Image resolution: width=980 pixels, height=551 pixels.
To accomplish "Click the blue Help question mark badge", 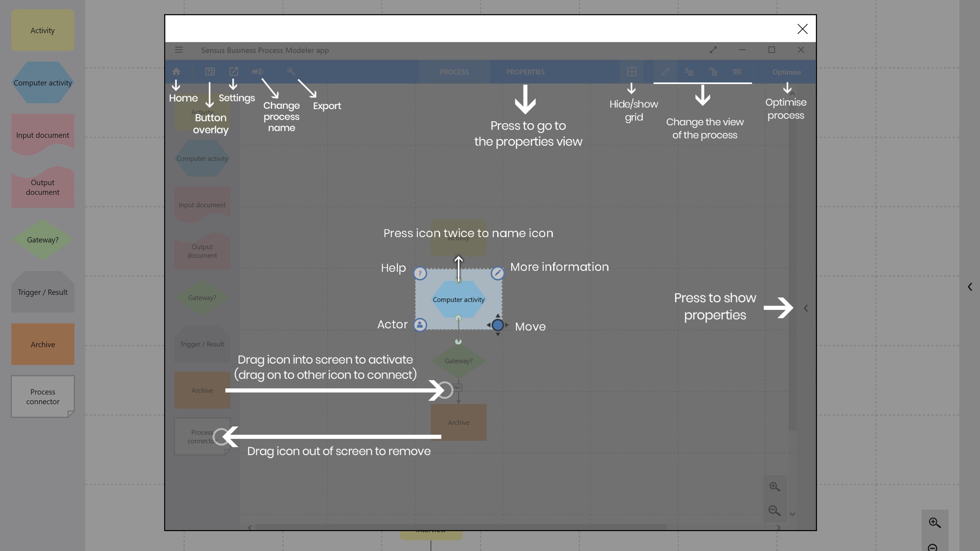I will (420, 273).
